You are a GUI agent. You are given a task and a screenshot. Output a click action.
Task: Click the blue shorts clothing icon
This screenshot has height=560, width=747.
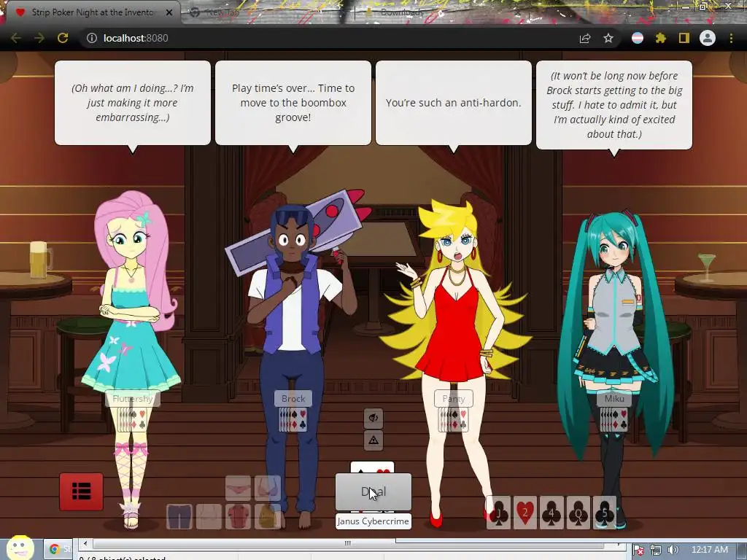[x=179, y=517]
